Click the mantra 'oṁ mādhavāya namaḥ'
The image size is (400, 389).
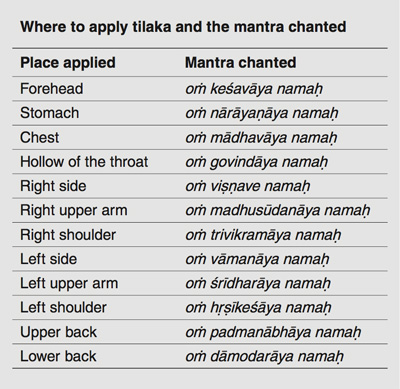[x=261, y=138]
